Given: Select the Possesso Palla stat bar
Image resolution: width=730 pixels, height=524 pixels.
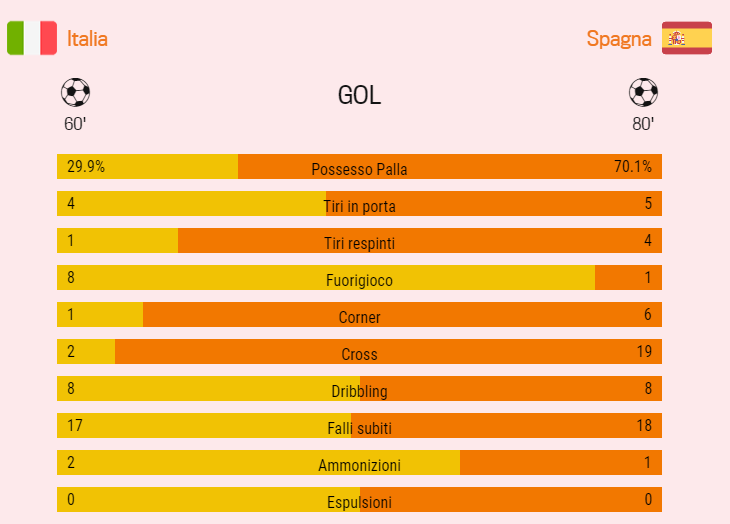Looking at the screenshot, I should pos(359,168).
